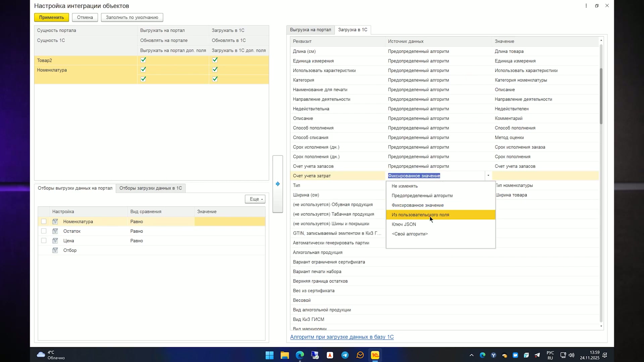Open File Explorer from the taskbar
Image resolution: width=644 pixels, height=362 pixels.
pyautogui.click(x=285, y=355)
